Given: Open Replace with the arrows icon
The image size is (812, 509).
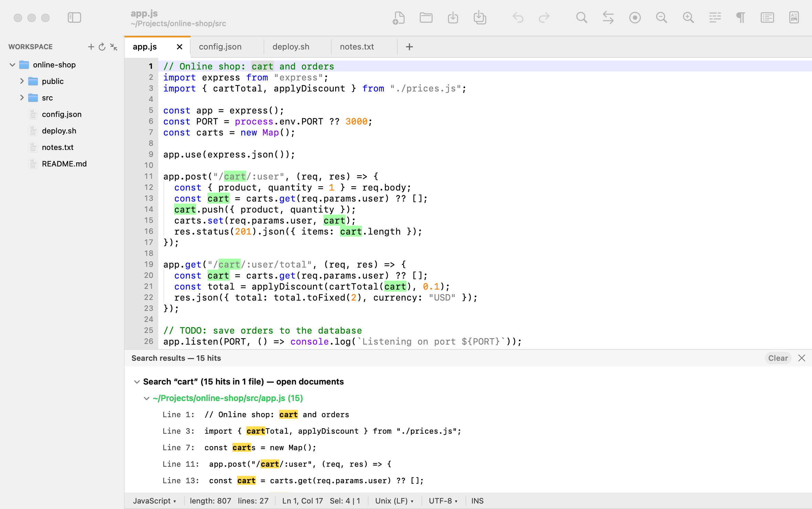Looking at the screenshot, I should tap(608, 18).
